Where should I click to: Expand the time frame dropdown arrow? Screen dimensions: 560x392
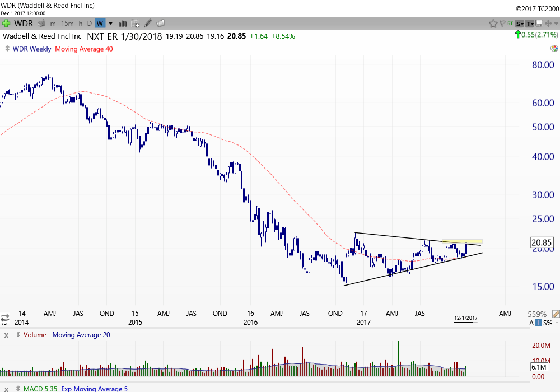(110, 23)
